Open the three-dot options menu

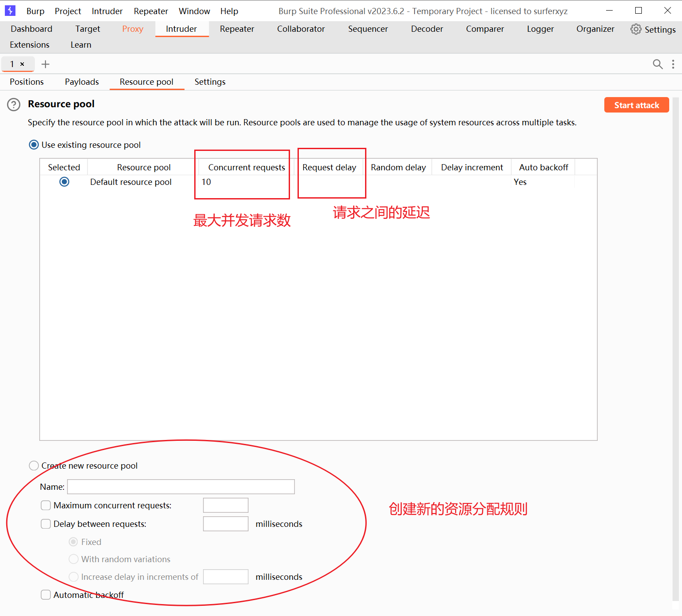673,64
